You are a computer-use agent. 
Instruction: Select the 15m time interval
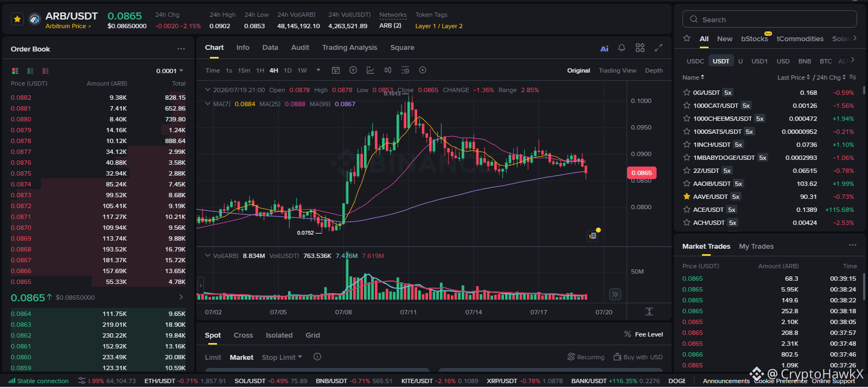coord(244,70)
